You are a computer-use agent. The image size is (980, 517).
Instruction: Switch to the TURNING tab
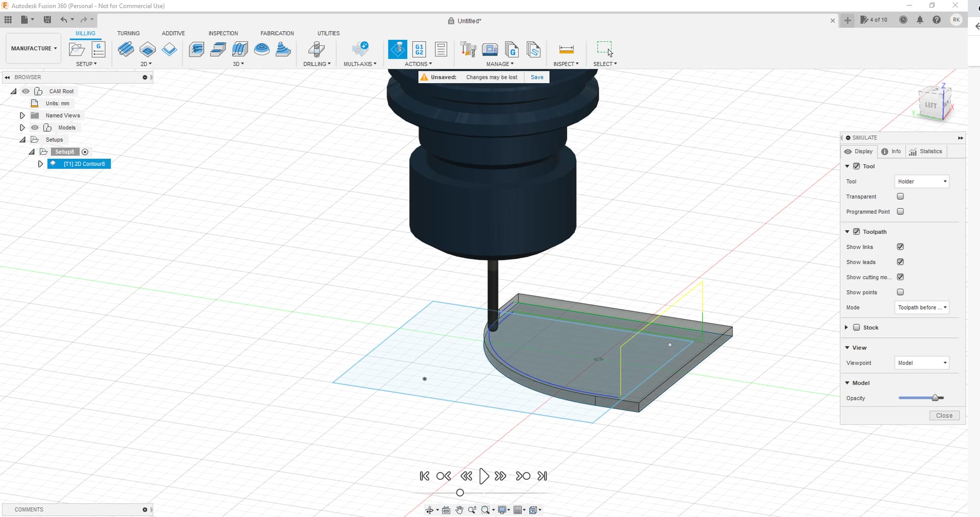click(128, 33)
